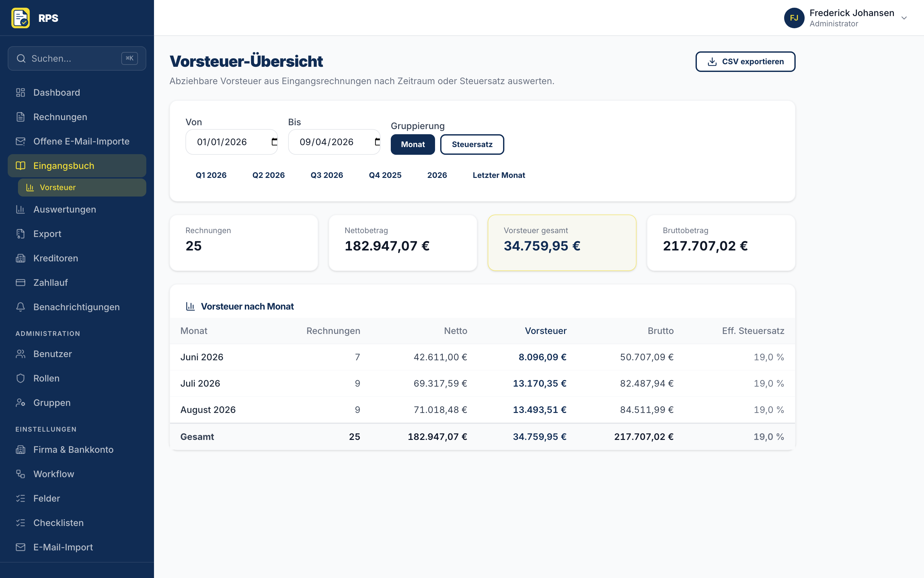Click the Offene E-Mail-Importe envelope icon
Viewport: 924px width, 578px height.
tap(21, 141)
